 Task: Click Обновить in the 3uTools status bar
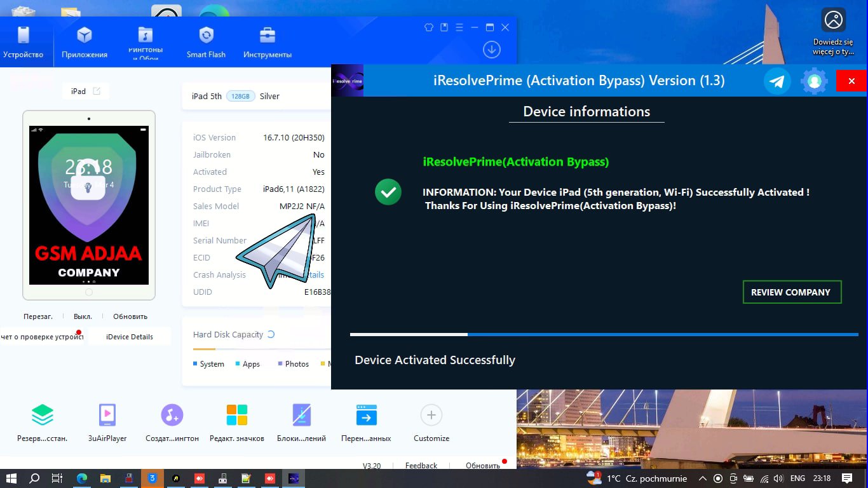(483, 465)
